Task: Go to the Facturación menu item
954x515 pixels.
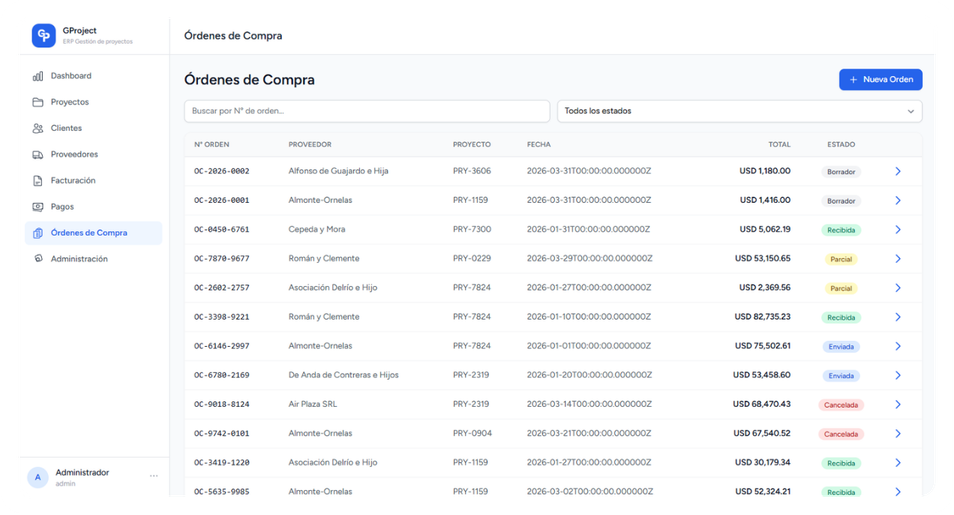Action: pos(73,181)
